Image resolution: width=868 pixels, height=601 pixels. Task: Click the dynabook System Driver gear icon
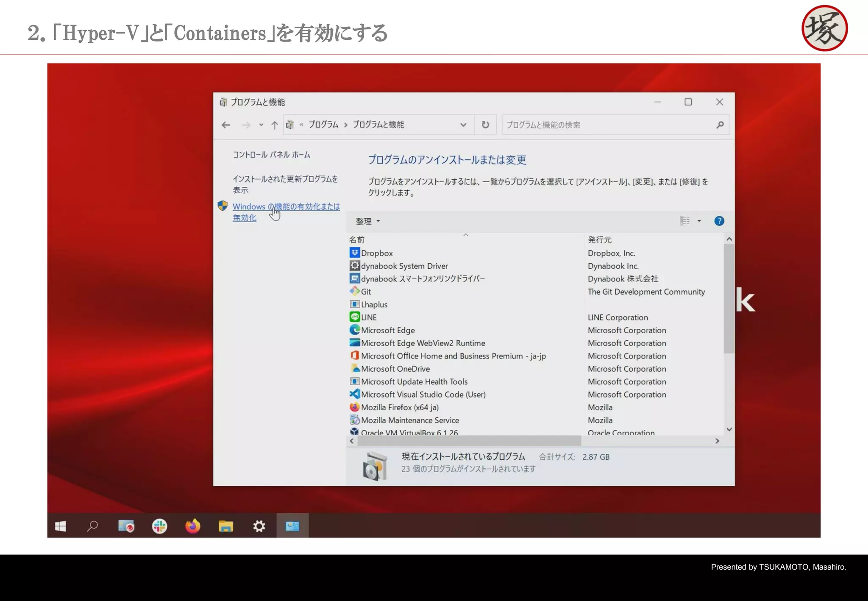pyautogui.click(x=354, y=265)
